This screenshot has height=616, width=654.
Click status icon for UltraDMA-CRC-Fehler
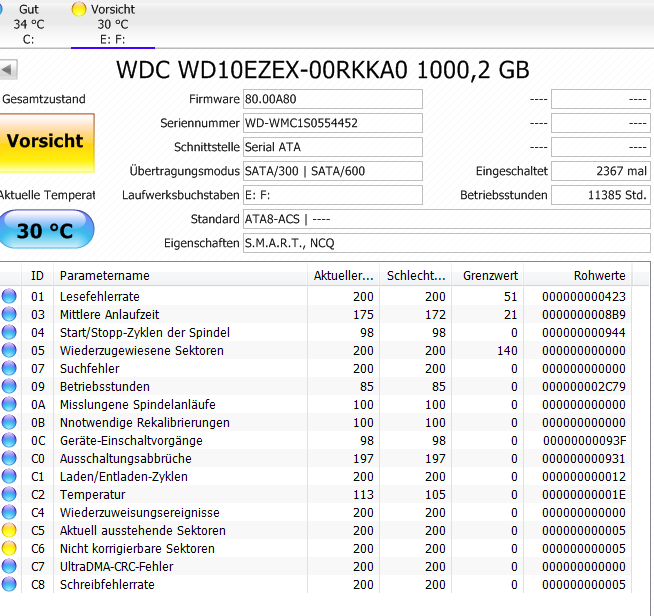(x=9, y=566)
